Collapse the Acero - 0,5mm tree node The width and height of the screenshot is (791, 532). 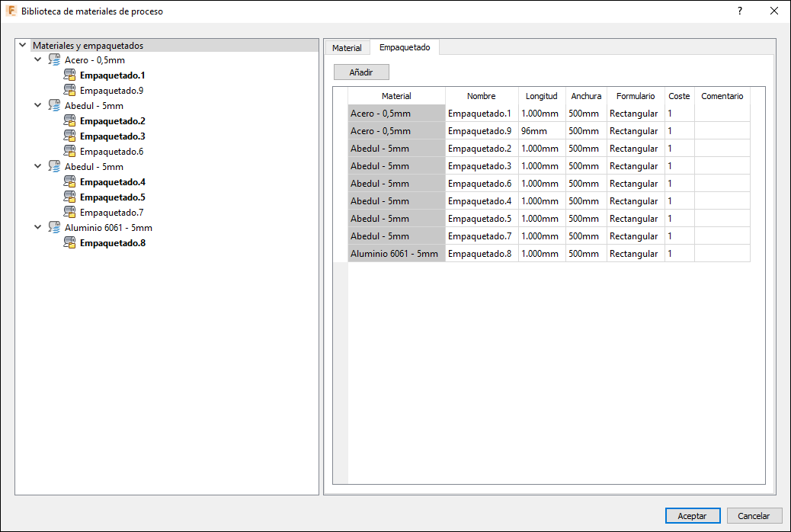point(38,59)
